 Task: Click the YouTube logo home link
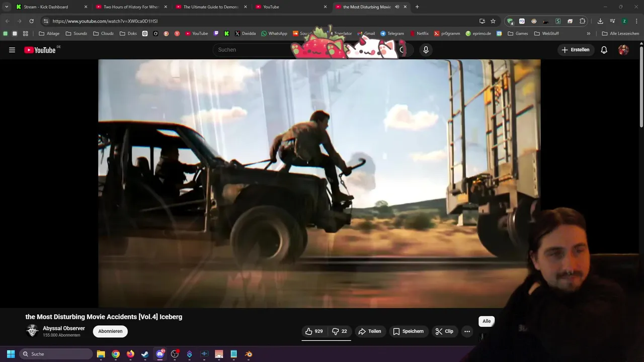tap(40, 50)
